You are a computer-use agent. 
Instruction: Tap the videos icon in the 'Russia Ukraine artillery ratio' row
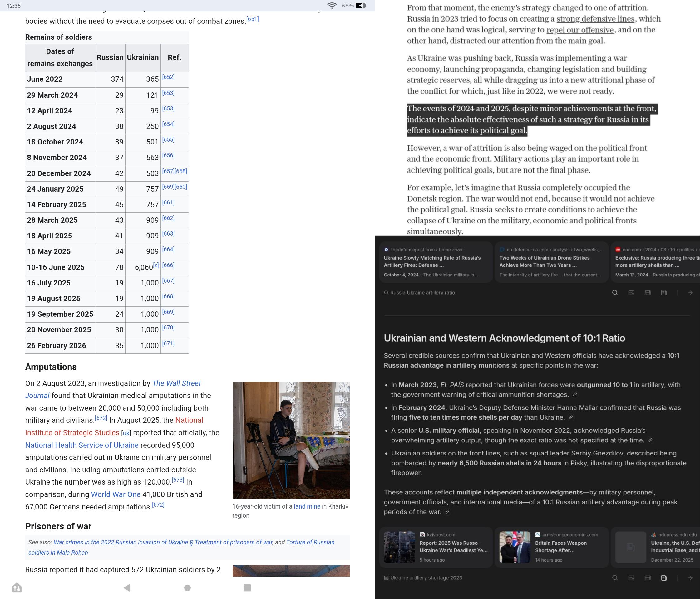click(647, 293)
